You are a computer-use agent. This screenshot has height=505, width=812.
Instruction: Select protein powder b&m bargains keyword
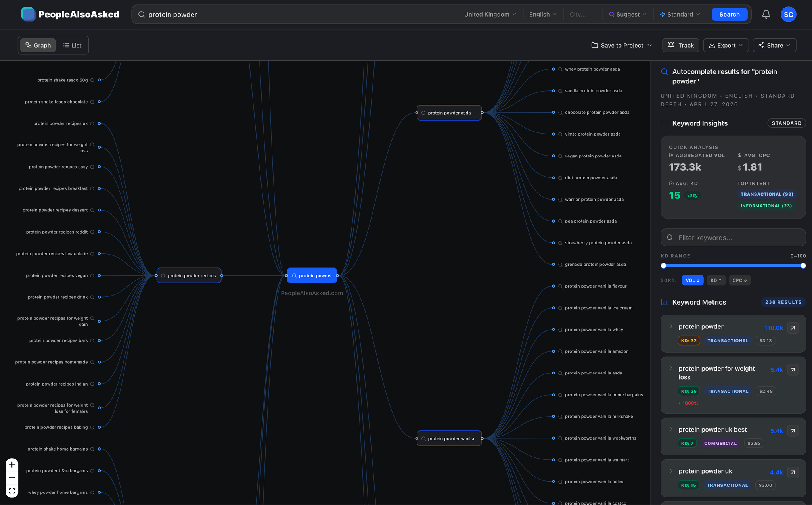pyautogui.click(x=57, y=471)
